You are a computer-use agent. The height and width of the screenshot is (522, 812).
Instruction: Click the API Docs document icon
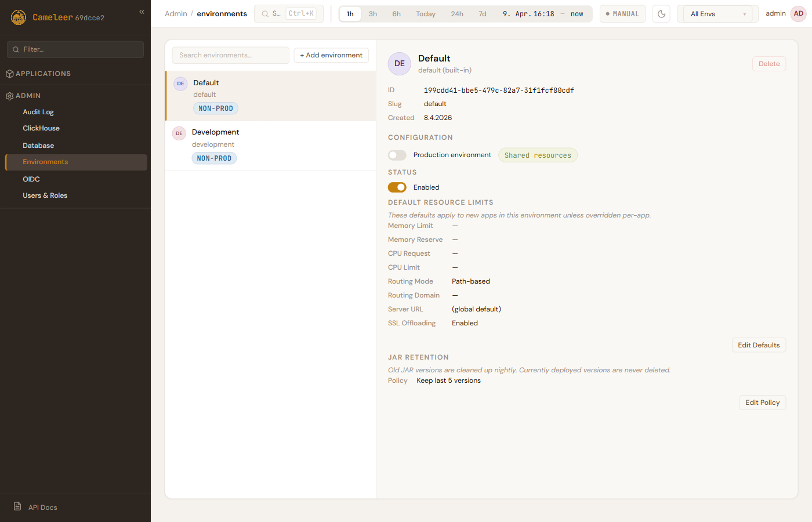[x=17, y=506]
